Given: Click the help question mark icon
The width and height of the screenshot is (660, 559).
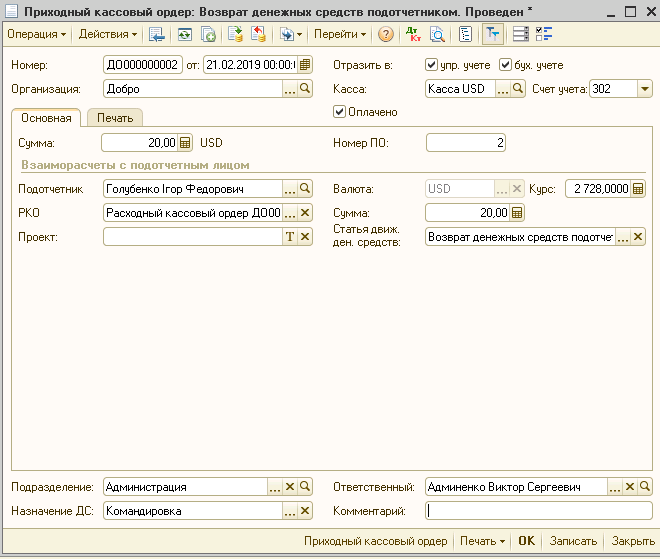Looking at the screenshot, I should [385, 34].
